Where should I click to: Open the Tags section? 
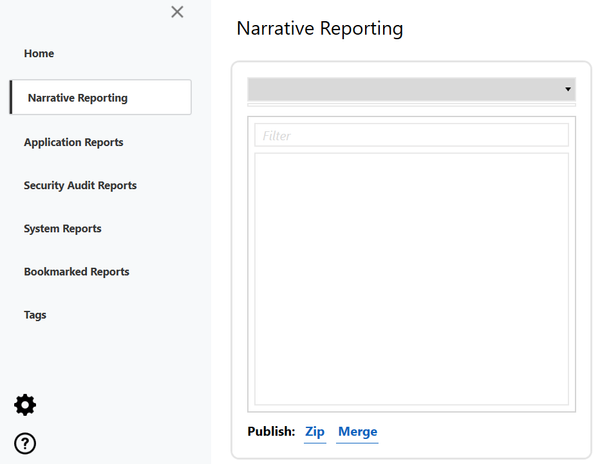(35, 314)
